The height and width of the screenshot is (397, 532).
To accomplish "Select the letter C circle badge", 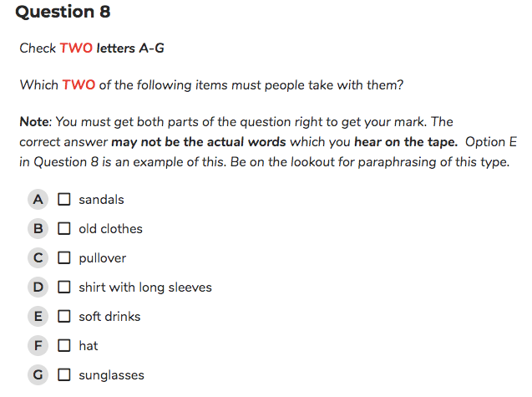I will pos(38,257).
